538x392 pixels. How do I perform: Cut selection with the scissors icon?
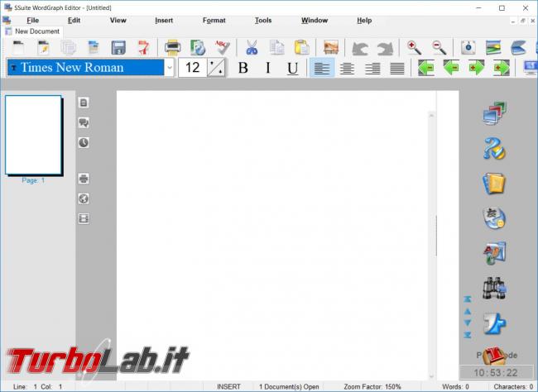click(252, 47)
